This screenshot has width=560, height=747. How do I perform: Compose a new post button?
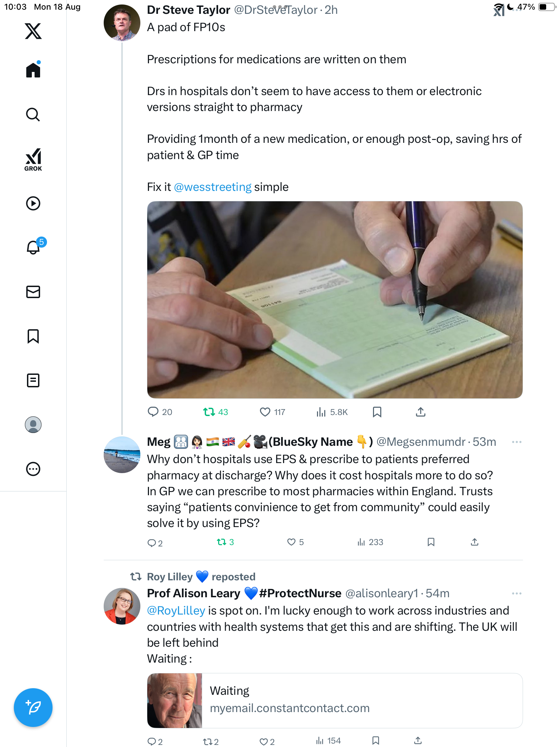click(x=33, y=708)
